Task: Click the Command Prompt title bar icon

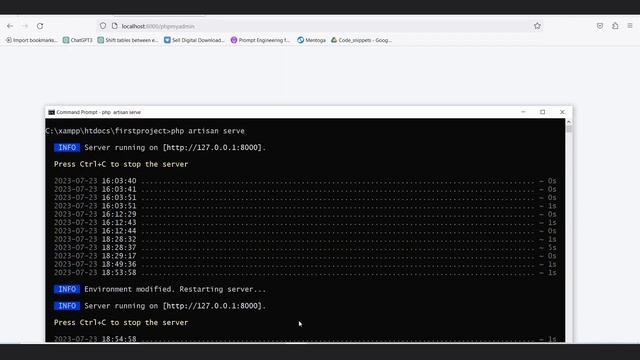Action: coord(51,112)
